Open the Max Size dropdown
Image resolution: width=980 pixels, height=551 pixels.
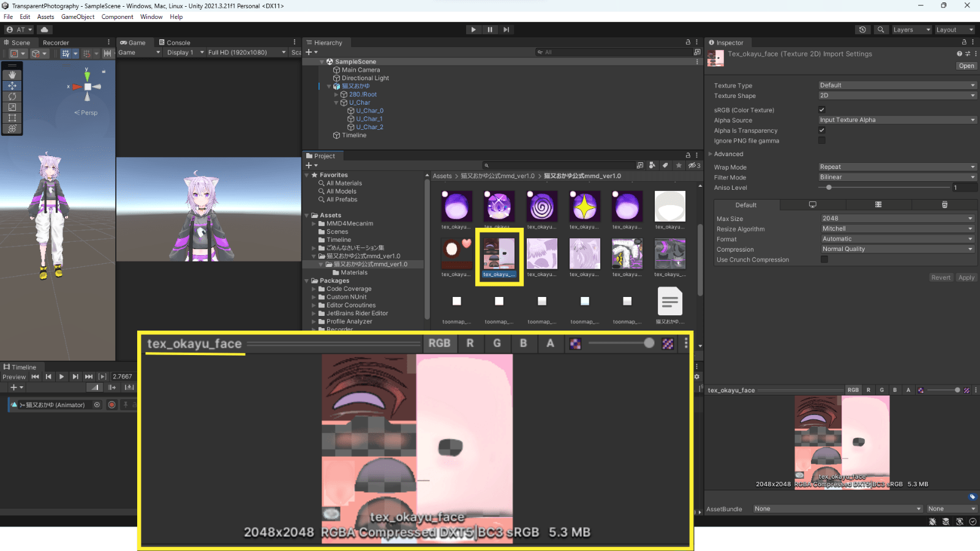click(898, 219)
